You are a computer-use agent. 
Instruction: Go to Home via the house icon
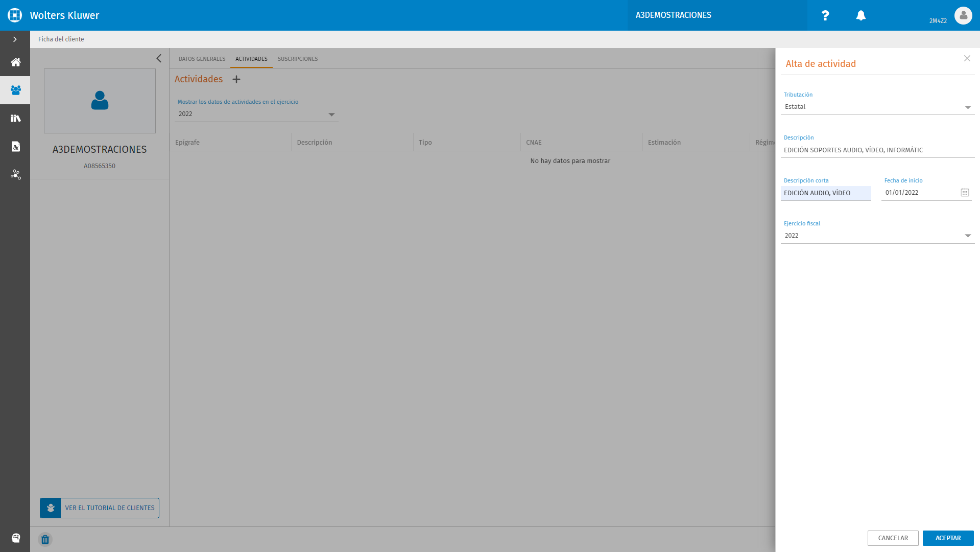15,62
